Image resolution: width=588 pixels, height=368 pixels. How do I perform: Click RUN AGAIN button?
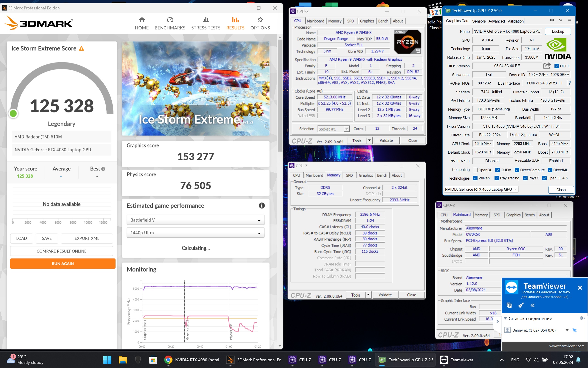pyautogui.click(x=63, y=264)
